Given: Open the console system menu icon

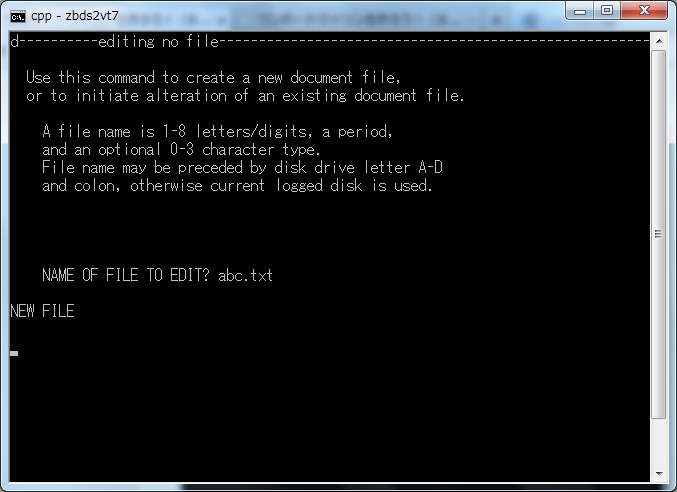Looking at the screenshot, I should pos(18,17).
